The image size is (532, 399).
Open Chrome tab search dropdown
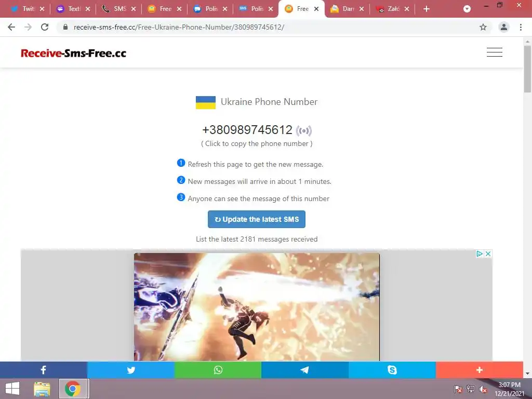[x=467, y=9]
